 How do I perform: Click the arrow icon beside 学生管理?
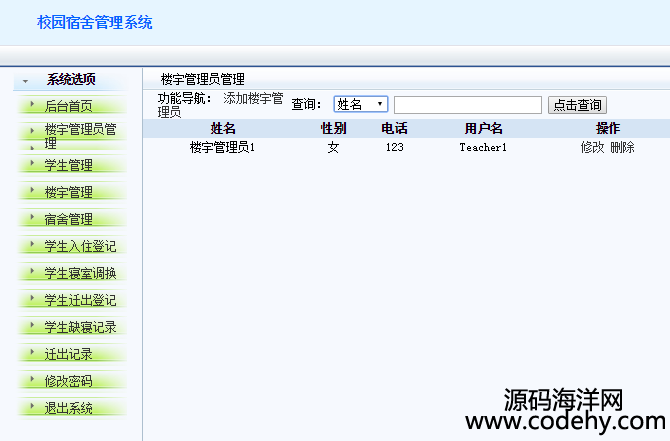[32, 163]
